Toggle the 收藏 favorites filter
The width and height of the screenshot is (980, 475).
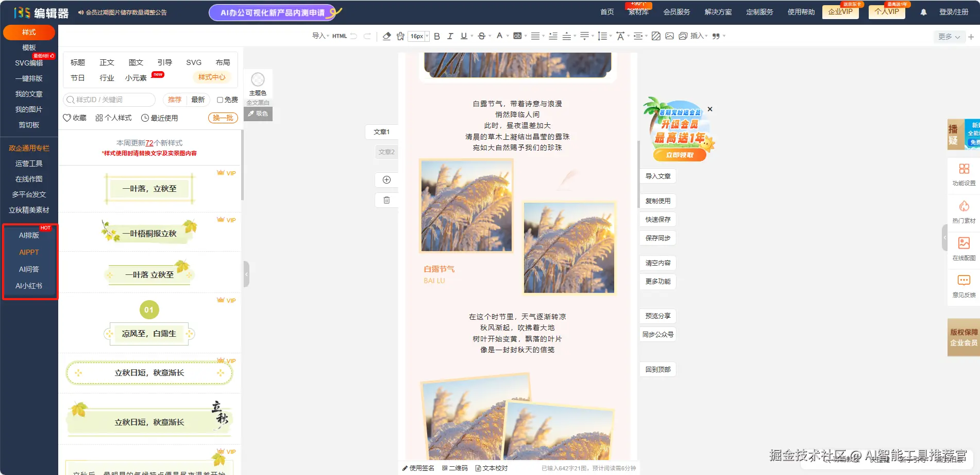pyautogui.click(x=74, y=118)
